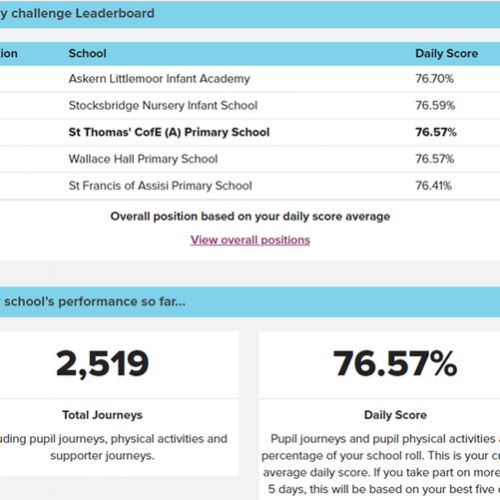Select Stocksbridge Nursery Infant School row
This screenshot has width=500, height=500.
click(250, 106)
